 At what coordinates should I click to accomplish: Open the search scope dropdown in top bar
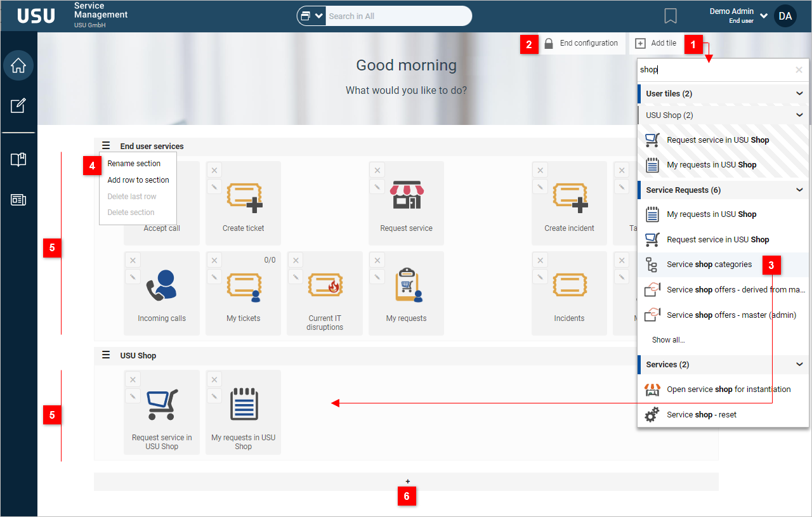(311, 16)
